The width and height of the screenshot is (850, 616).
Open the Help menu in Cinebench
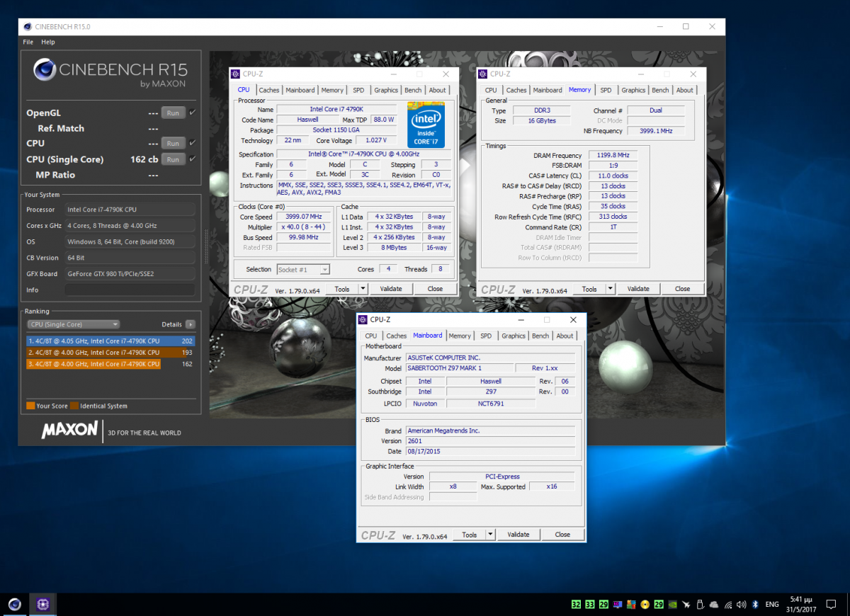click(x=48, y=42)
